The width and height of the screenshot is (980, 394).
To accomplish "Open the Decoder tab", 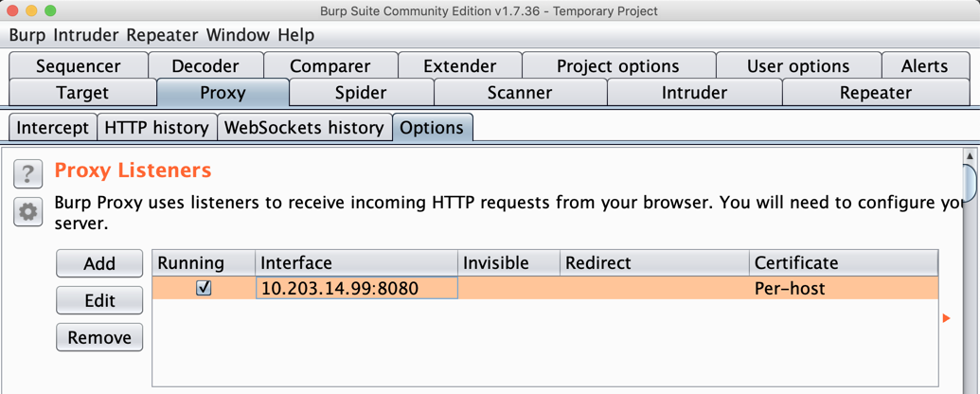I will tap(205, 66).
